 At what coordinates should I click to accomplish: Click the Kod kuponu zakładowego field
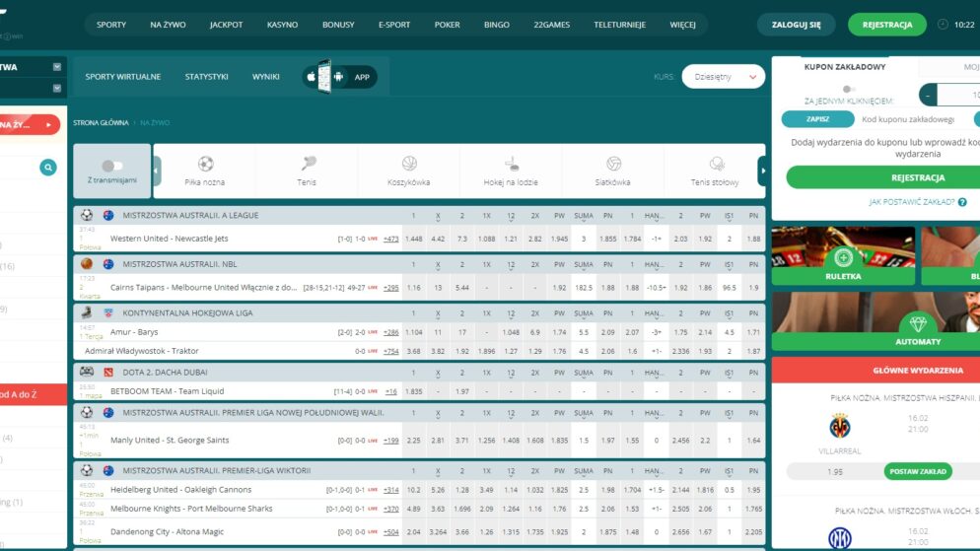coord(908,119)
